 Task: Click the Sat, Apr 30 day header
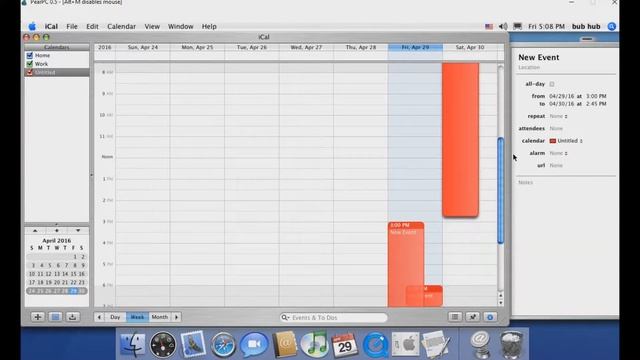click(470, 47)
